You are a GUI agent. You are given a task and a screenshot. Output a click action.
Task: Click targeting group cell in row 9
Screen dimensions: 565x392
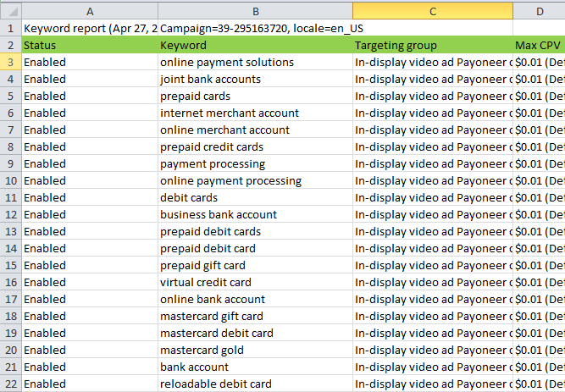point(432,163)
